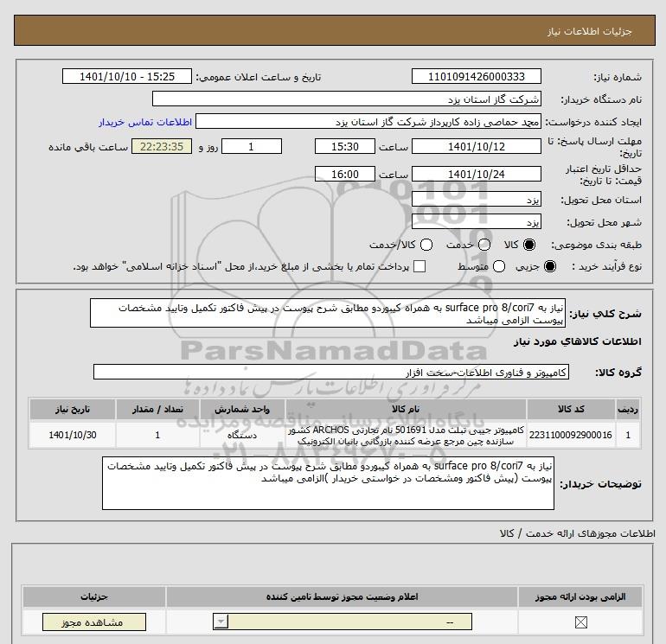Click the شهر محل تحویل field یزد
The width and height of the screenshot is (666, 644).
(476, 222)
